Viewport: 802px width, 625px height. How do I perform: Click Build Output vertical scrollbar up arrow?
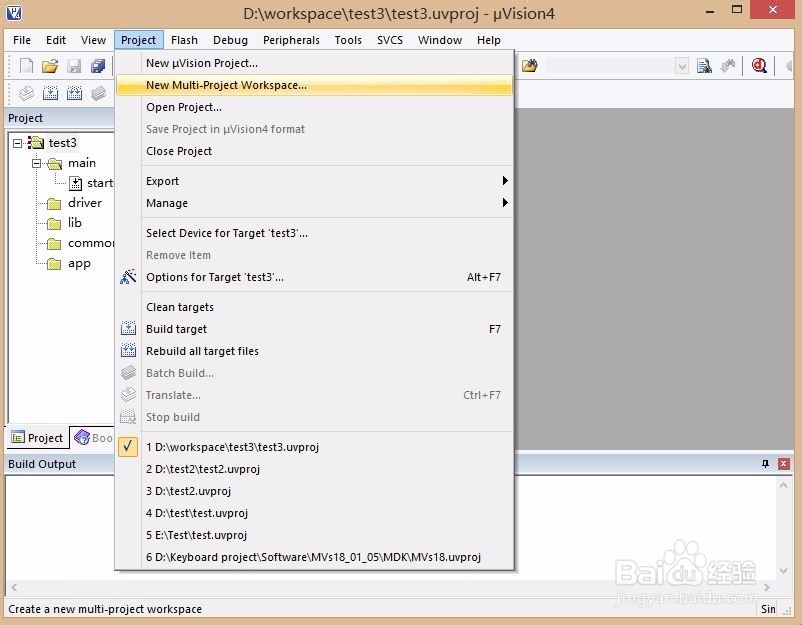tap(783, 485)
